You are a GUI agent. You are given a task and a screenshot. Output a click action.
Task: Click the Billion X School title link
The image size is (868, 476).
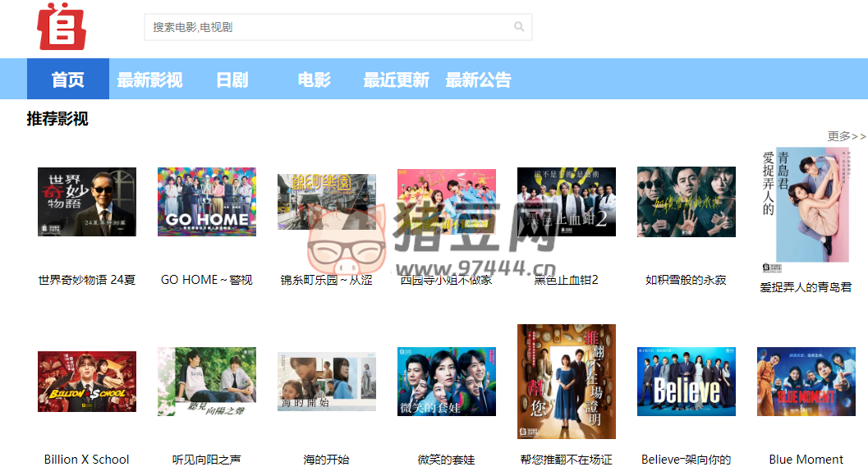(87, 460)
